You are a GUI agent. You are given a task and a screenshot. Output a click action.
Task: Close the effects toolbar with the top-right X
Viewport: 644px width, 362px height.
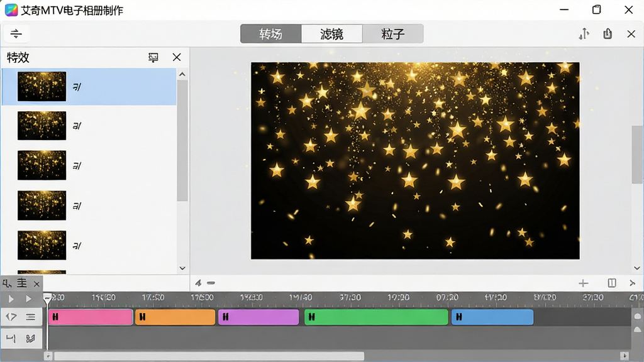[x=631, y=34]
